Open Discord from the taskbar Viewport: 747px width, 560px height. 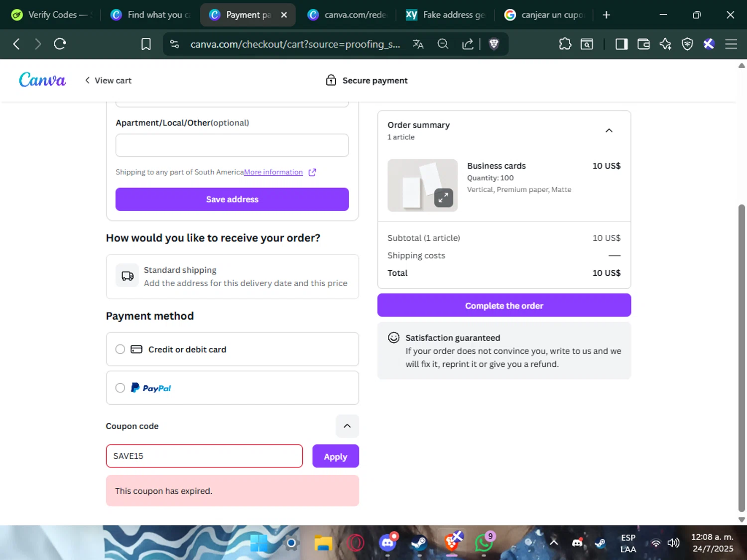coord(387,543)
